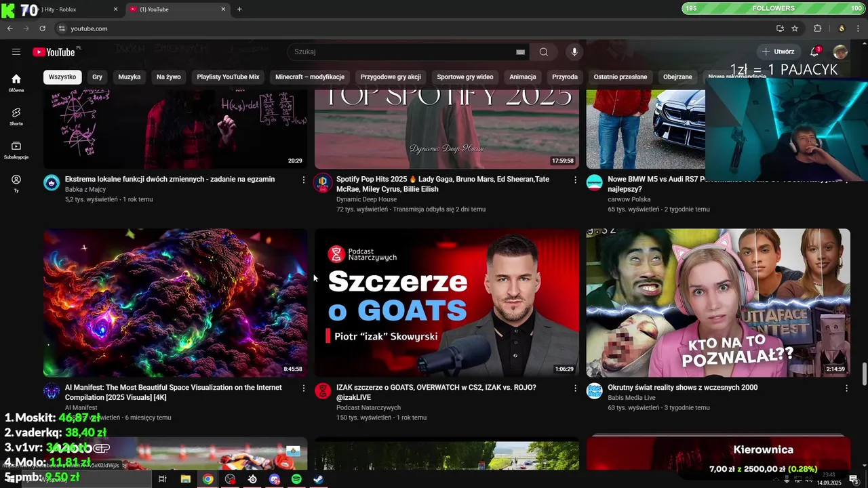Open File Explorer from the taskbar
This screenshot has height=488, width=868.
tap(185, 479)
